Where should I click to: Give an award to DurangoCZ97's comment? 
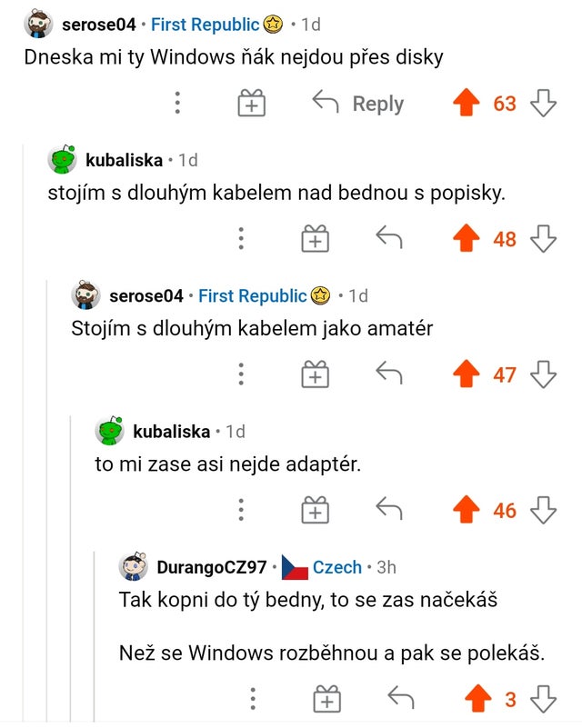[x=326, y=699]
